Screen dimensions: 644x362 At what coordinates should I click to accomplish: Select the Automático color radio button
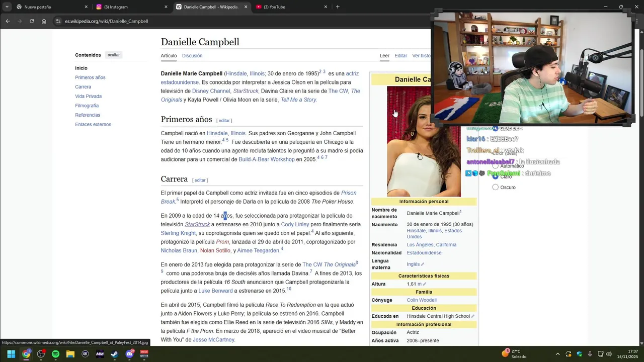click(496, 166)
